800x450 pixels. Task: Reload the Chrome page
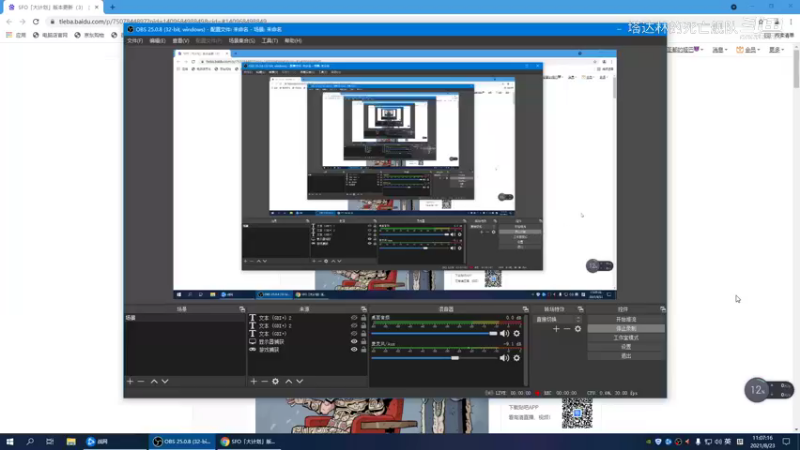(36, 21)
